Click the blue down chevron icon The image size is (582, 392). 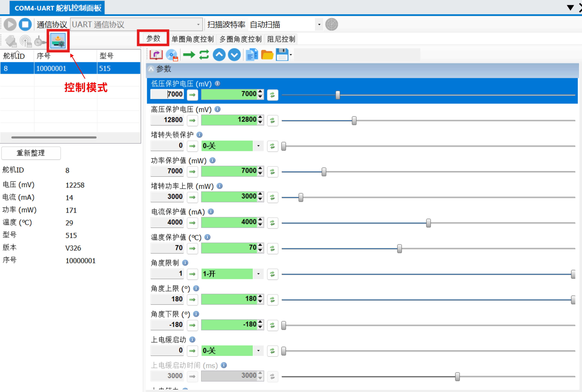(x=234, y=54)
